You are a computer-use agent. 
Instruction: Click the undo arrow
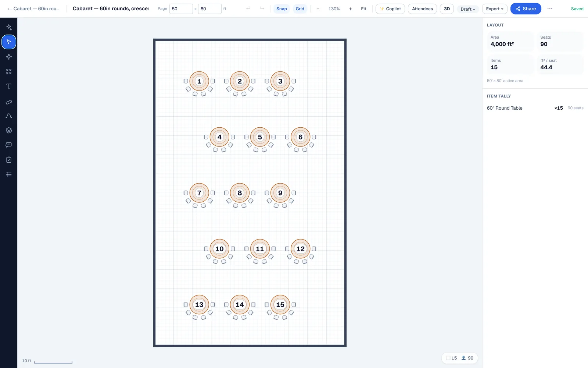point(248,8)
